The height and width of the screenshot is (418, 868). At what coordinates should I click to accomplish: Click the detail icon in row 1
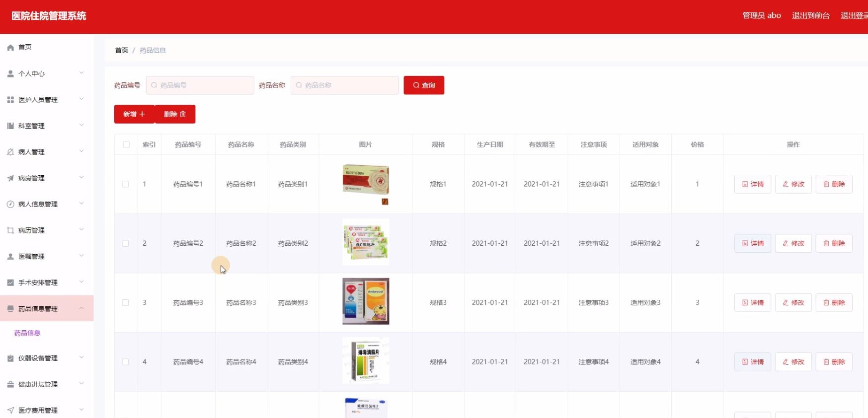pos(745,184)
